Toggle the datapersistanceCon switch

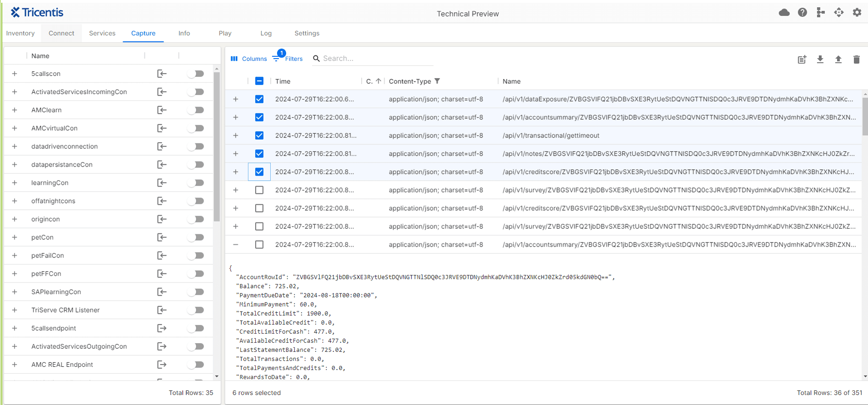click(x=196, y=164)
